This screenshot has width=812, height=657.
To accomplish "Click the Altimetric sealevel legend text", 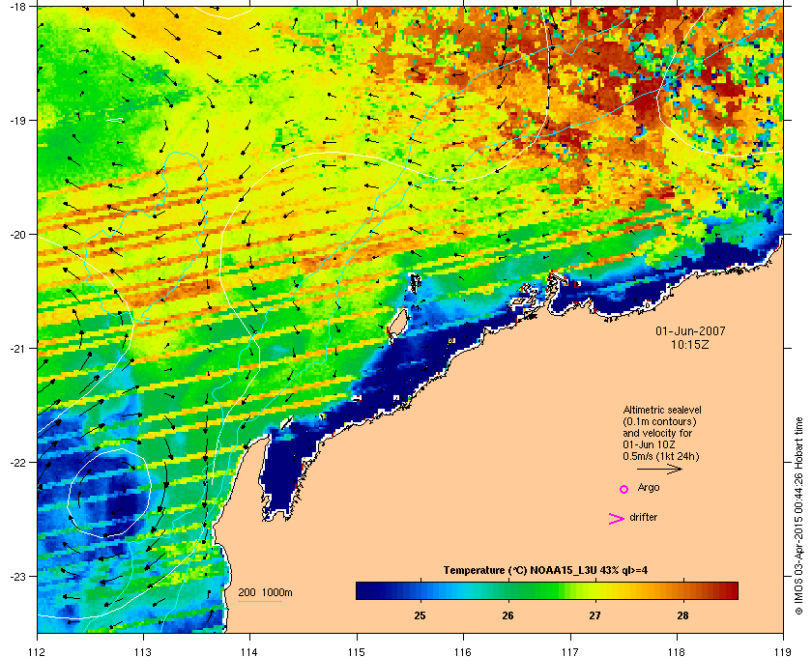I will (662, 410).
